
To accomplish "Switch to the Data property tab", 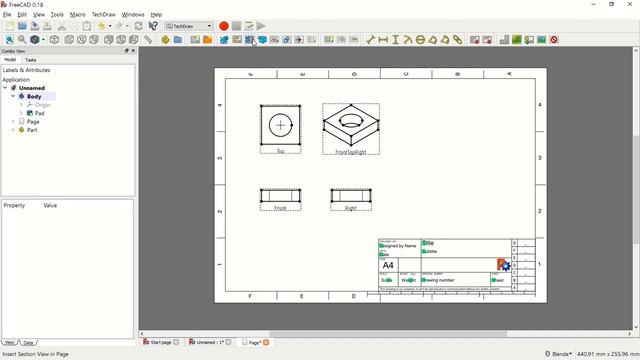I will pyautogui.click(x=28, y=343).
